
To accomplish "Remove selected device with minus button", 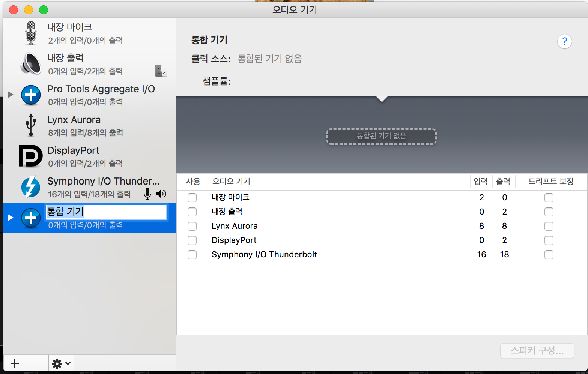I will [37, 363].
